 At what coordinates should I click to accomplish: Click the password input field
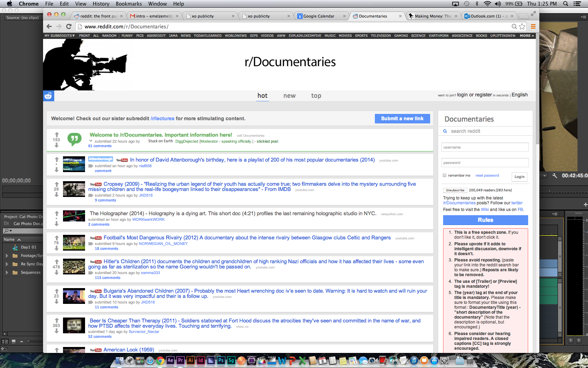pyautogui.click(x=485, y=163)
